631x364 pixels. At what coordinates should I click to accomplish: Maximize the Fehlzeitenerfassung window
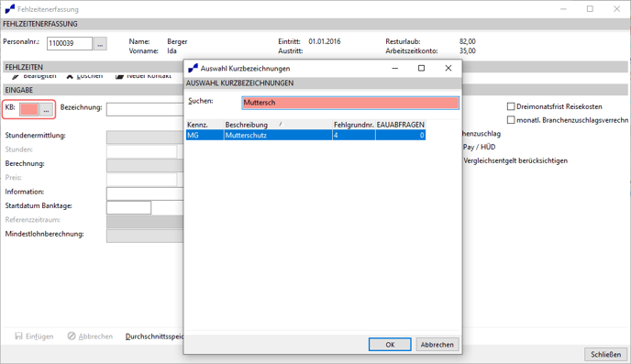click(590, 9)
